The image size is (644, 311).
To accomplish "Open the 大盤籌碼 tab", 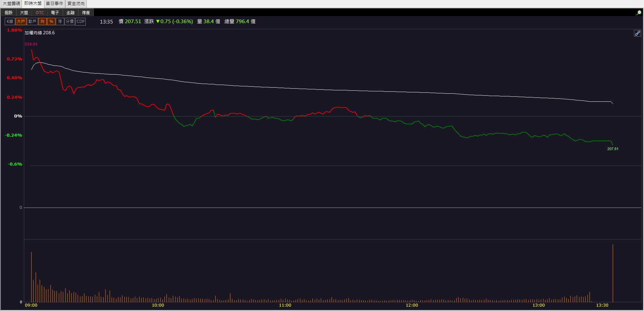I will (11, 4).
